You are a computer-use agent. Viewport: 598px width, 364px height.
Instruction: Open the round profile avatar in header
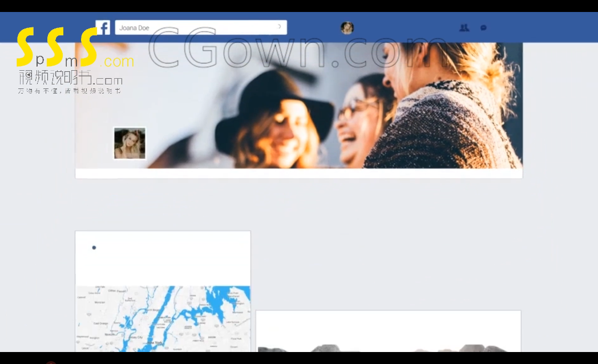pos(347,28)
